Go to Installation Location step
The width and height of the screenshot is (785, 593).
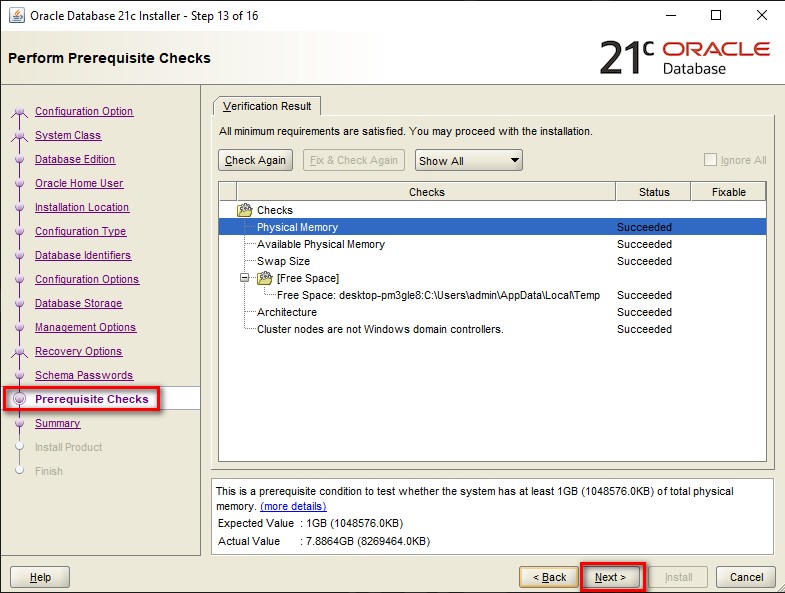82,207
